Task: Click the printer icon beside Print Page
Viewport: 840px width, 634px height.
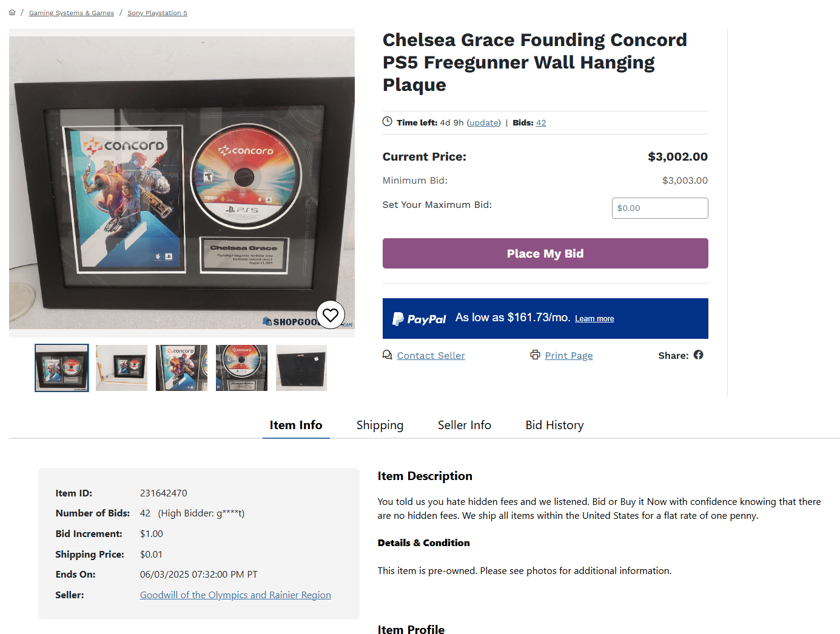Action: (x=535, y=355)
